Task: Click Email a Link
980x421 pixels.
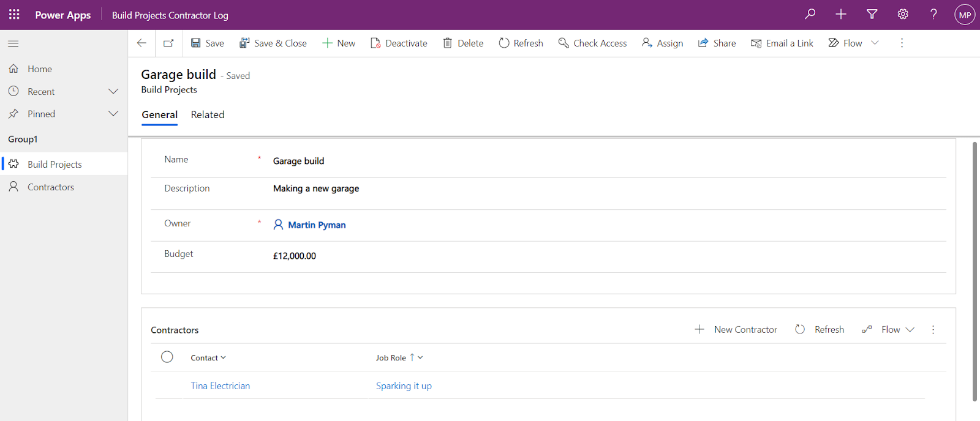Action: coord(782,43)
